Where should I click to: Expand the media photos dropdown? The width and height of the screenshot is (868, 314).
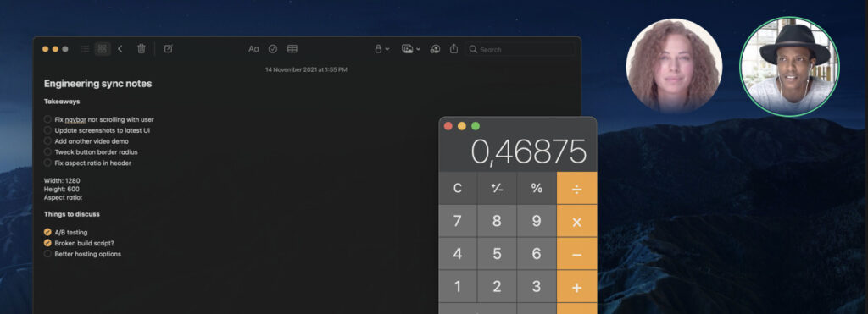pyautogui.click(x=411, y=49)
